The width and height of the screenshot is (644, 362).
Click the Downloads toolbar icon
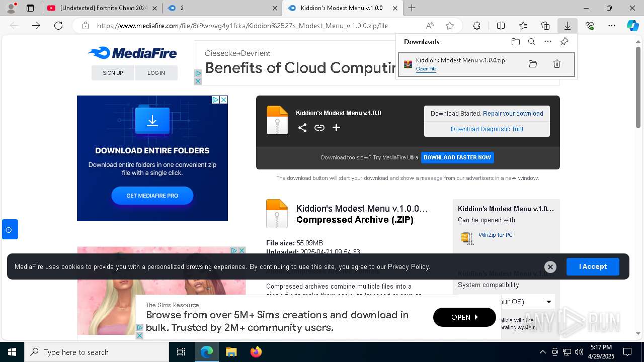567,26
